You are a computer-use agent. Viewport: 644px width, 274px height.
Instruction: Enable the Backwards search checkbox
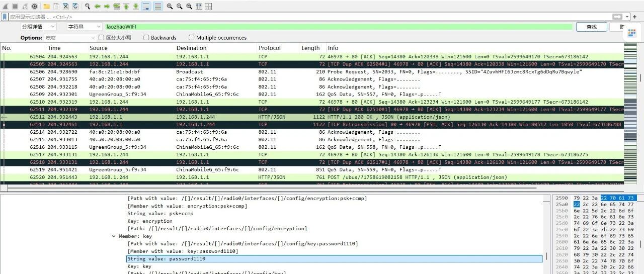click(x=146, y=38)
